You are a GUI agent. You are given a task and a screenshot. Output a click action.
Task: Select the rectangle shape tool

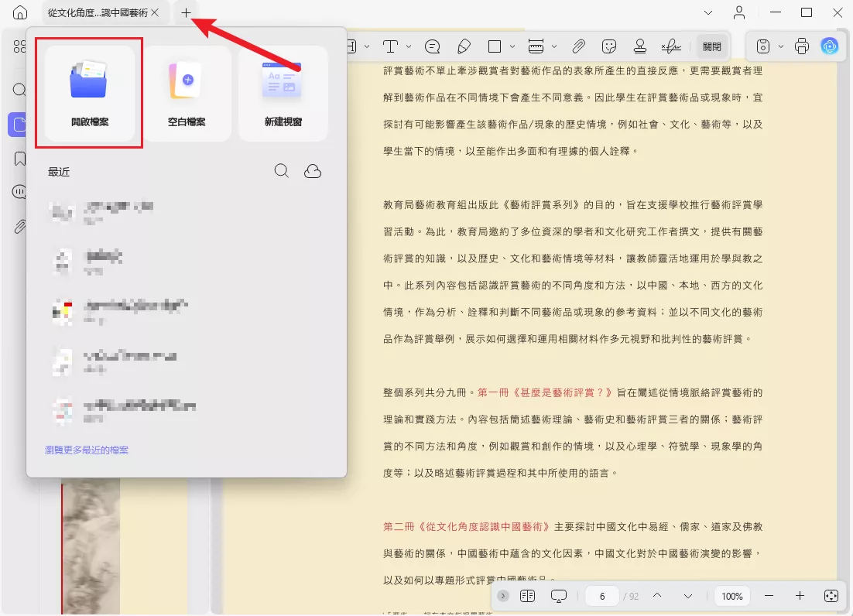[495, 46]
